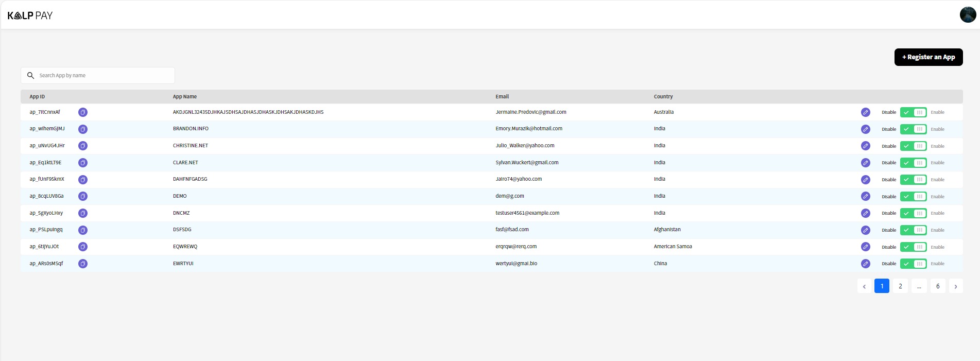
Task: Toggle enable switch for CLARE.NET app
Action: pyautogui.click(x=913, y=163)
